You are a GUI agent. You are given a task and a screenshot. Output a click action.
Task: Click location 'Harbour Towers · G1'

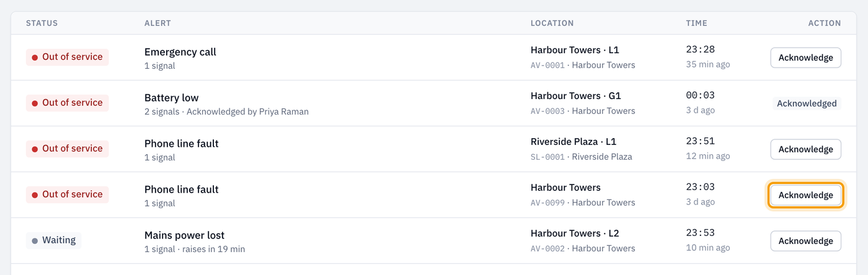576,95
